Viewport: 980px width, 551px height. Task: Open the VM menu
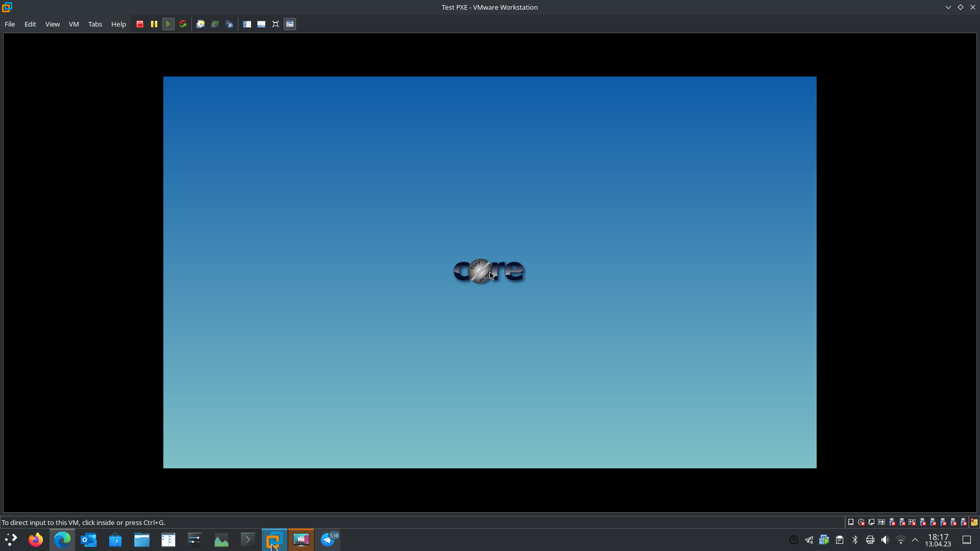click(74, 24)
